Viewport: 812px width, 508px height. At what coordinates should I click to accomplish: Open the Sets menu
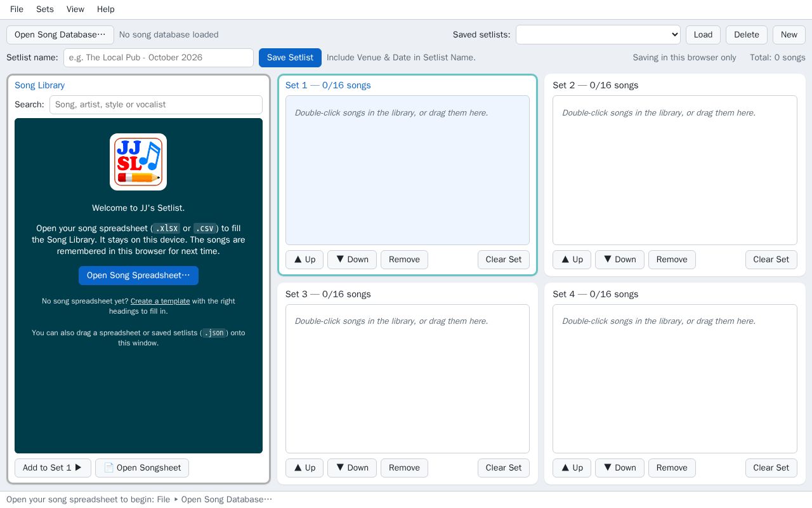click(45, 9)
